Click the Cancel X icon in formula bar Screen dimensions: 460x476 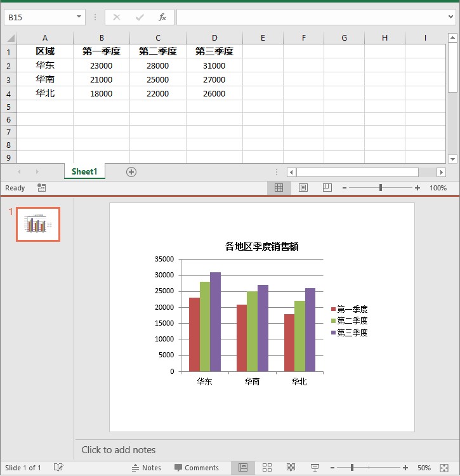pos(117,17)
